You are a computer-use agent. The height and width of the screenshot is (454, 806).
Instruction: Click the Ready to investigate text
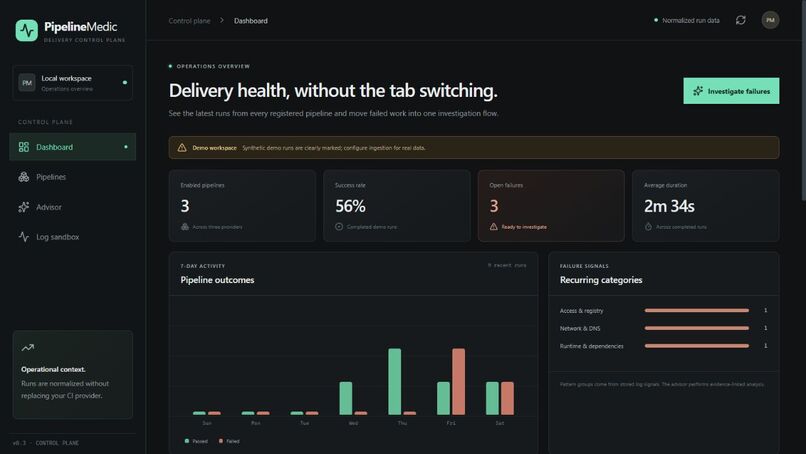click(524, 227)
